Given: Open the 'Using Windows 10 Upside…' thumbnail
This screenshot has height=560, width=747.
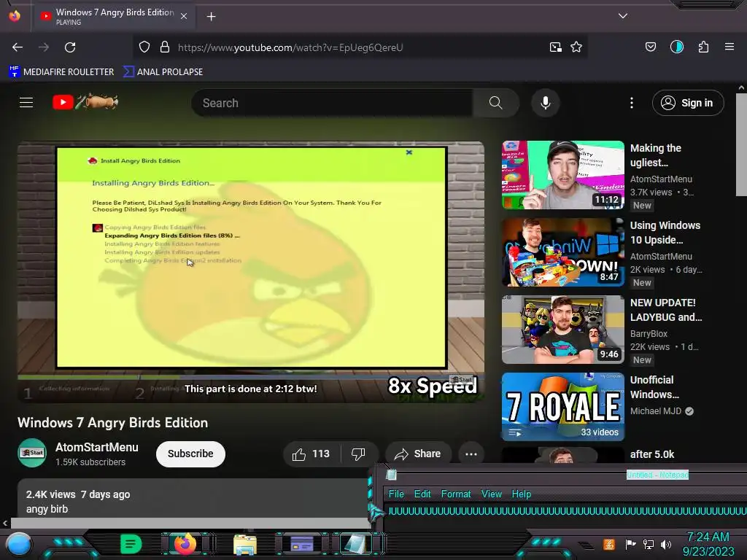Looking at the screenshot, I should coord(563,252).
